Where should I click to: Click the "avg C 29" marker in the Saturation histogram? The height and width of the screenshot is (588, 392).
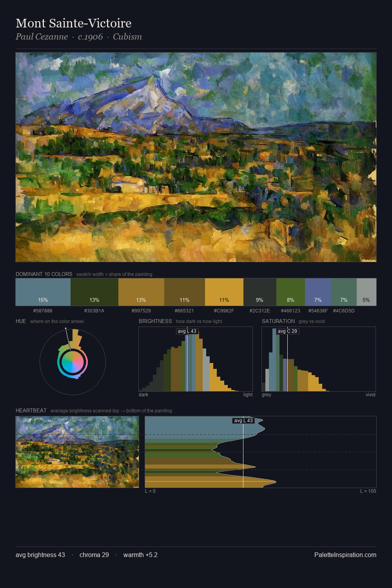coord(287,331)
